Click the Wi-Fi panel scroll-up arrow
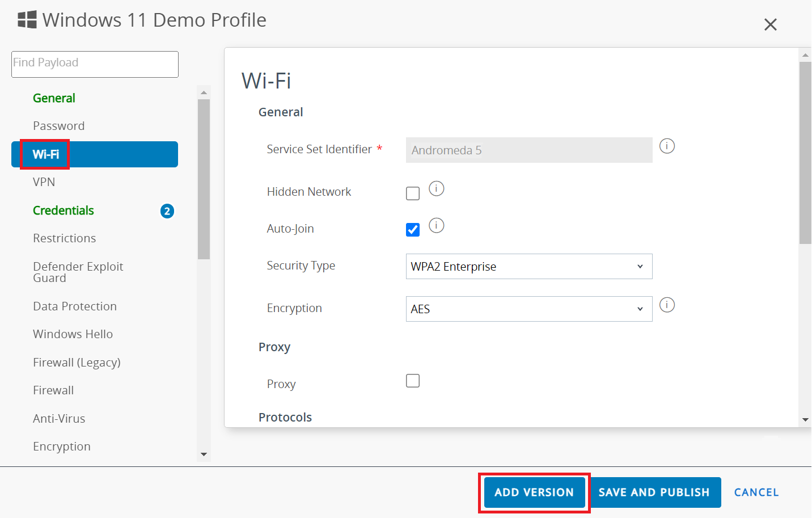 pyautogui.click(x=805, y=55)
